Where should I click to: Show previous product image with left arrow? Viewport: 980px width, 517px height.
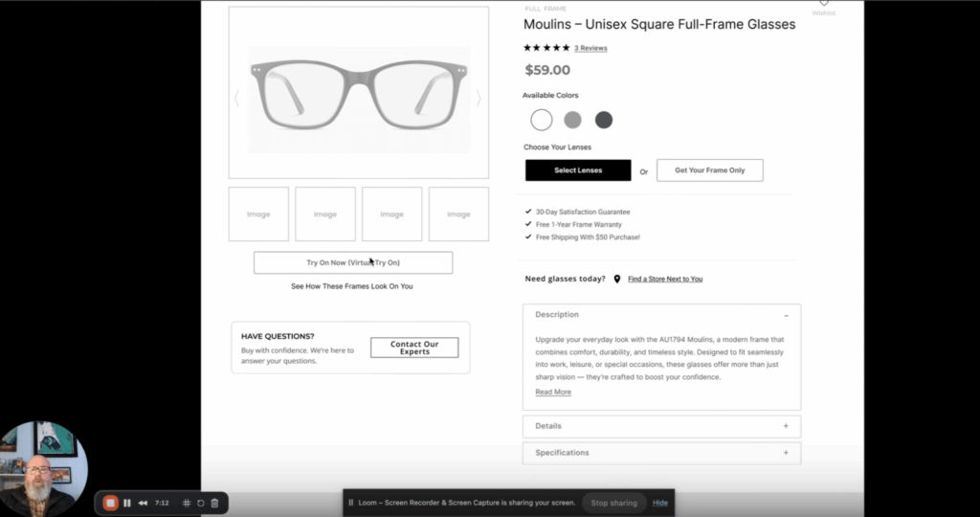point(237,98)
